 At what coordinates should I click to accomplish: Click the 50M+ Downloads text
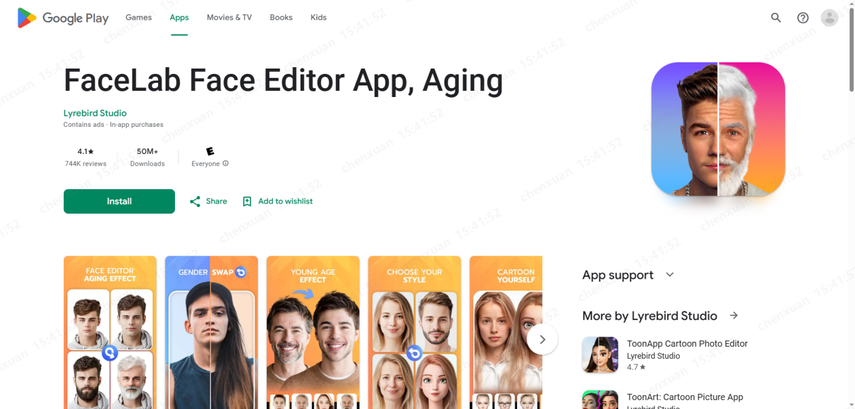147,157
